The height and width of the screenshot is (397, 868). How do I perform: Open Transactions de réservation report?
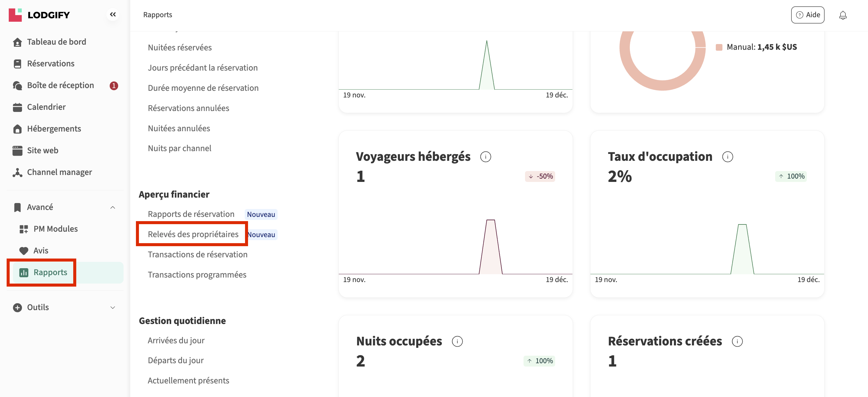click(197, 254)
